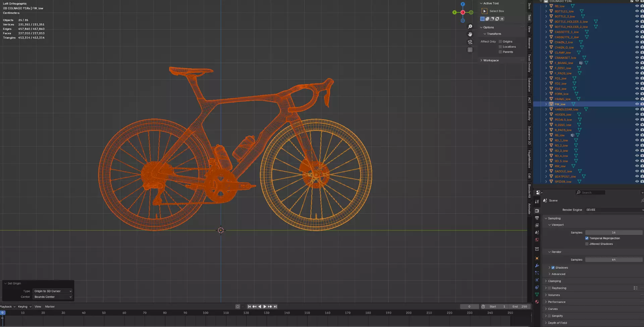Select the Extend selection mode icon
Image resolution: width=644 pixels, height=327 pixels.
pos(487,19)
